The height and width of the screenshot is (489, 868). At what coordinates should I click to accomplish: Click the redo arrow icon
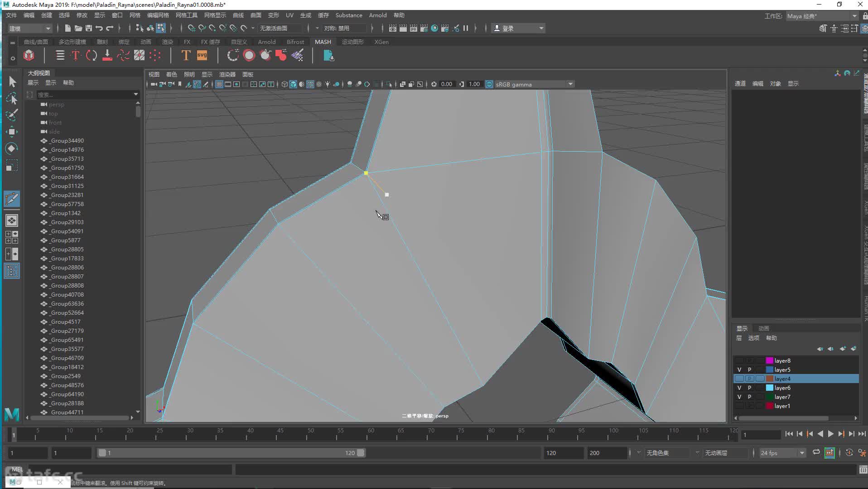coord(109,28)
